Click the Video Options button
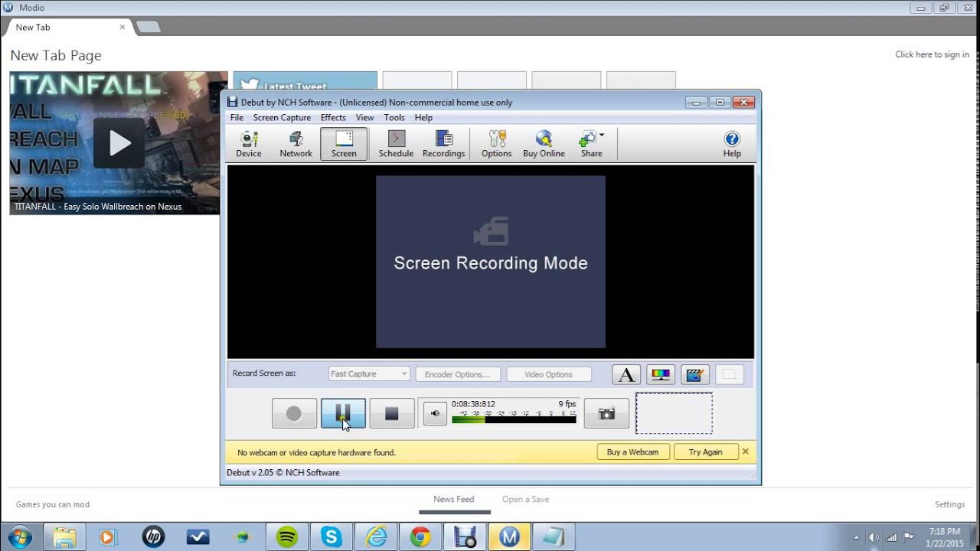The width and height of the screenshot is (980, 551). click(x=549, y=374)
